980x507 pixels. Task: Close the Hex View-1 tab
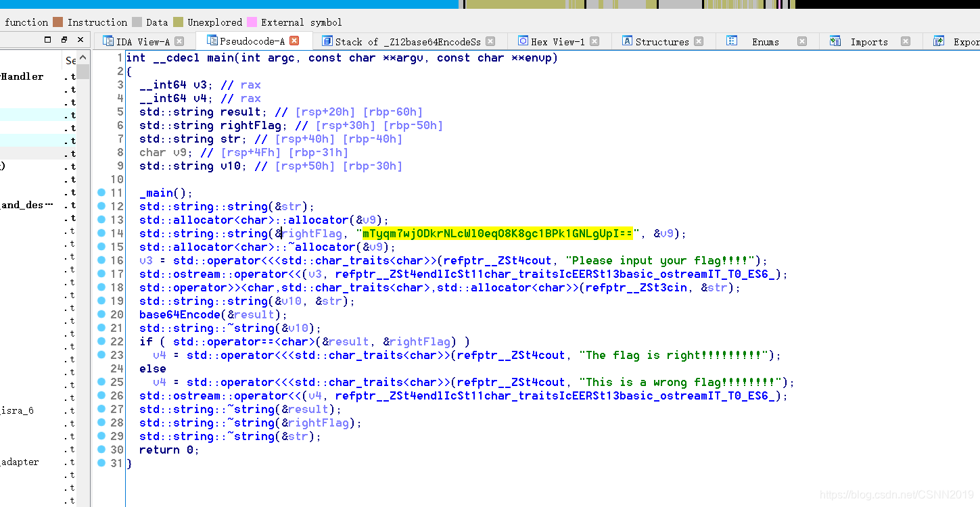tap(594, 41)
